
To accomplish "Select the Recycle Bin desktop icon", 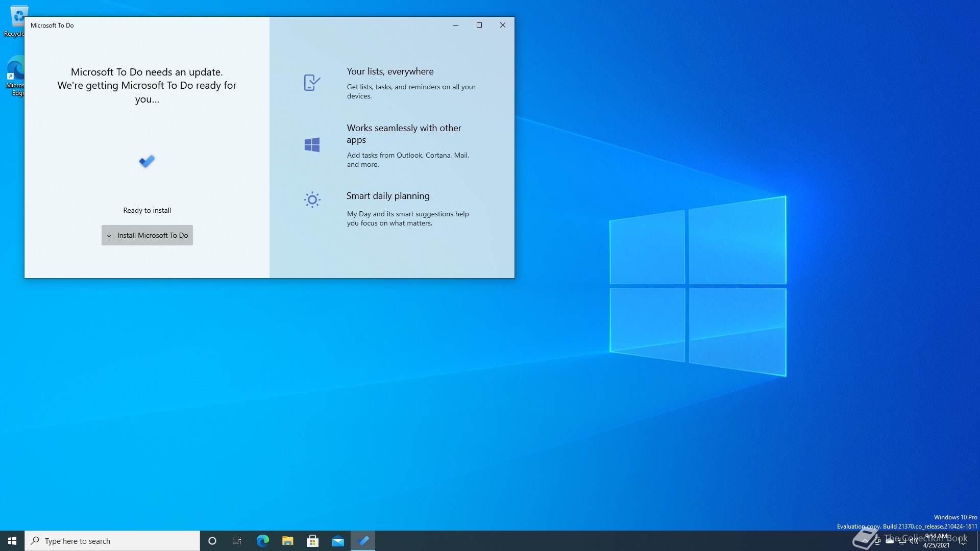I will pos(15,21).
